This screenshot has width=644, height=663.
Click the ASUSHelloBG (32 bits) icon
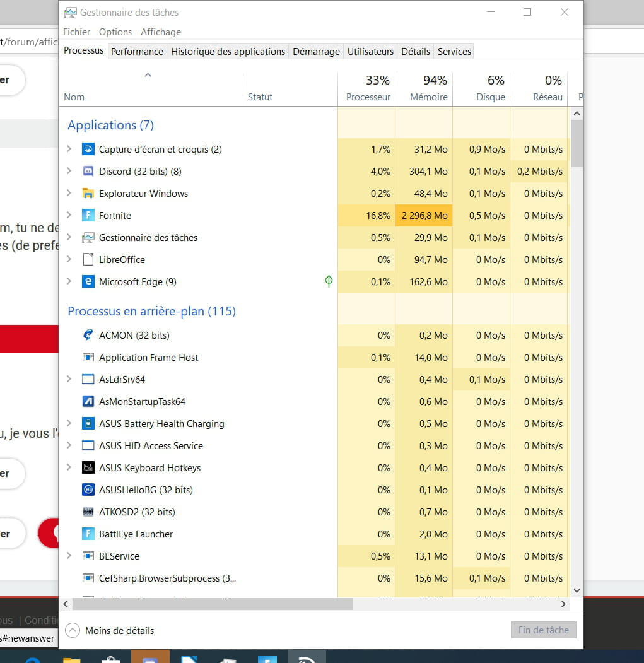(88, 490)
